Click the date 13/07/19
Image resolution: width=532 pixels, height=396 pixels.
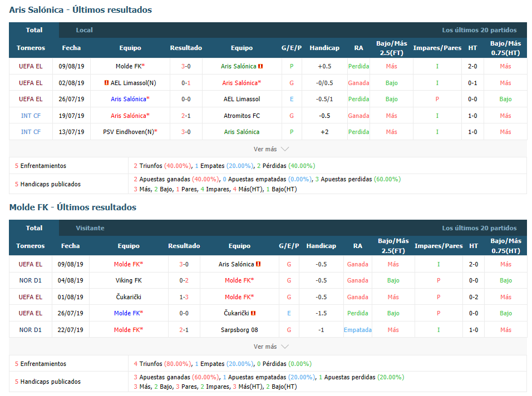point(71,132)
